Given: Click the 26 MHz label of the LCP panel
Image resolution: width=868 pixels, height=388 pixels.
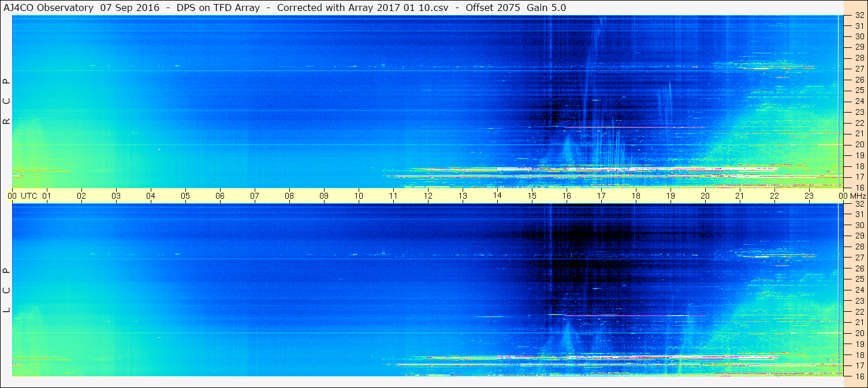Looking at the screenshot, I should [x=859, y=268].
